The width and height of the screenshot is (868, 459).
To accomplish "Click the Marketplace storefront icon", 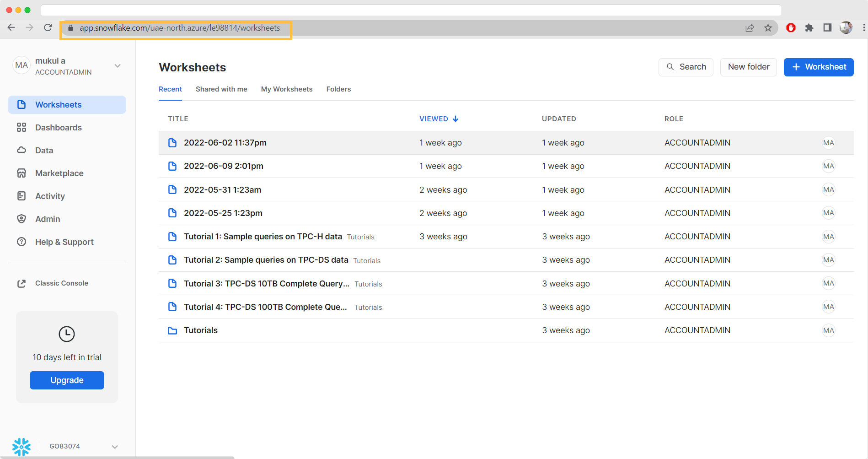I will pos(21,173).
